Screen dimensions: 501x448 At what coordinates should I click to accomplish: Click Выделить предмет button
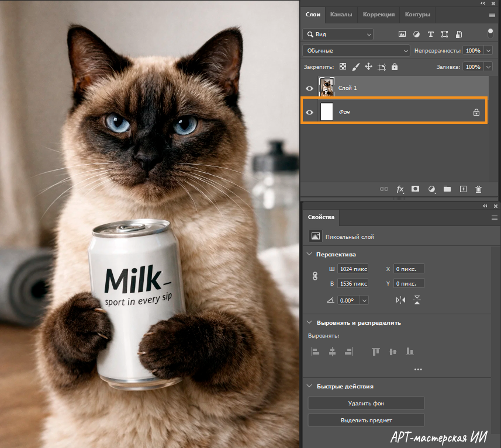coord(366,420)
